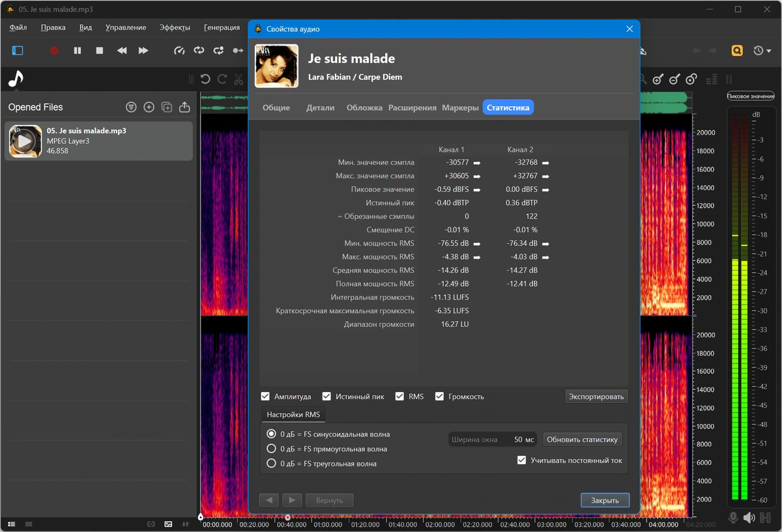The height and width of the screenshot is (532, 782).
Task: Zoom out on the waveform
Action: tap(674, 79)
